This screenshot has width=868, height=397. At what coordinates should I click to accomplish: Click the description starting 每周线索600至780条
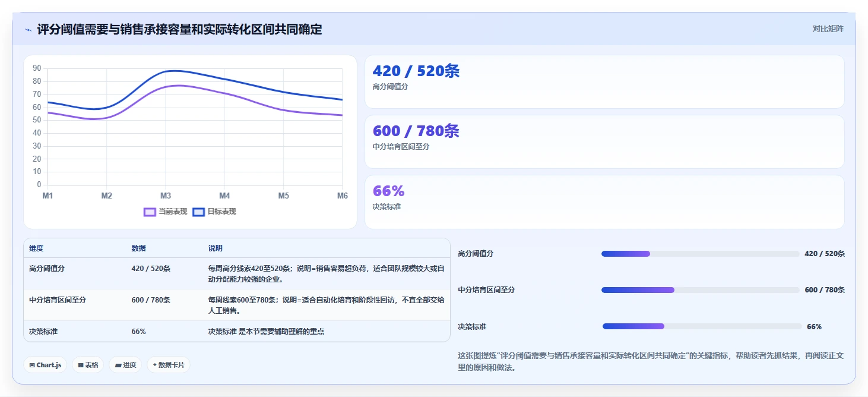point(326,305)
